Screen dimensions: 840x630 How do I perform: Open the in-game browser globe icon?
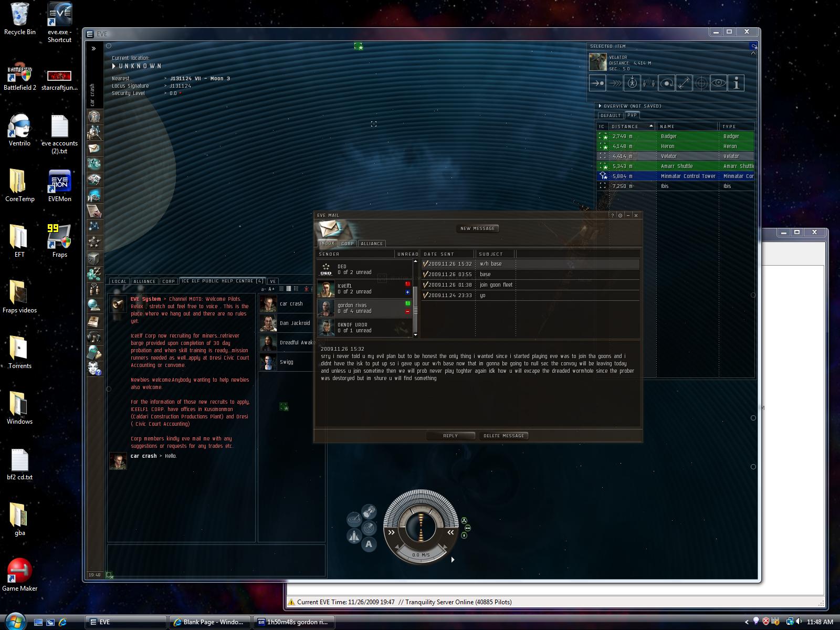[x=94, y=306]
